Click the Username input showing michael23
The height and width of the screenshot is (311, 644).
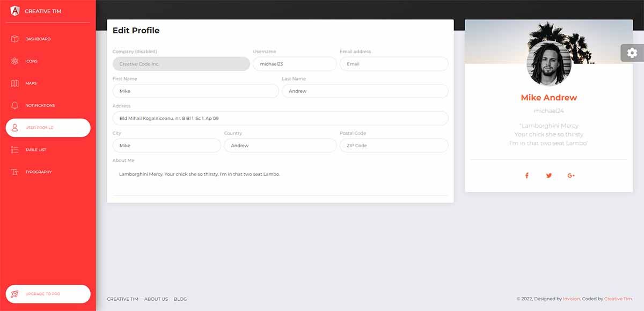tap(294, 63)
